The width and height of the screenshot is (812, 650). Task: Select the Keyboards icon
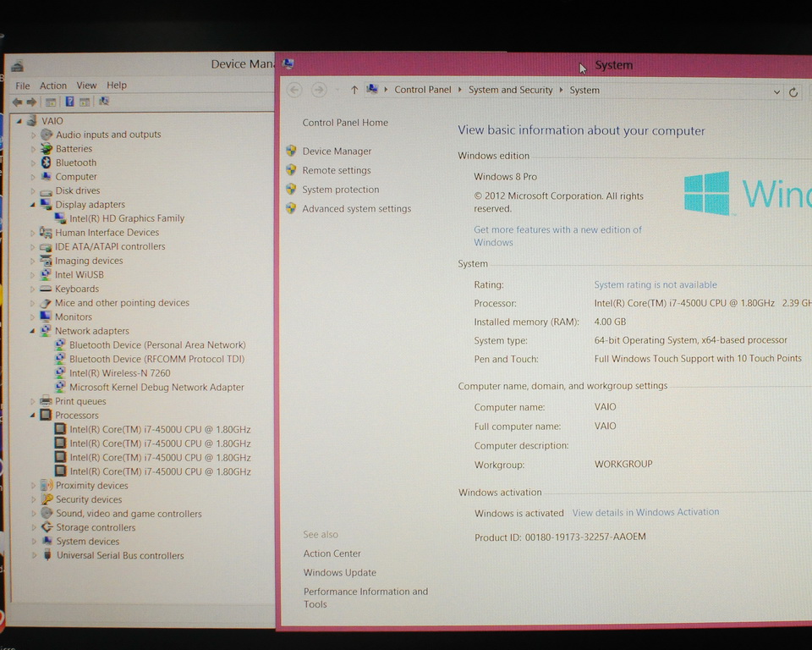[x=46, y=289]
